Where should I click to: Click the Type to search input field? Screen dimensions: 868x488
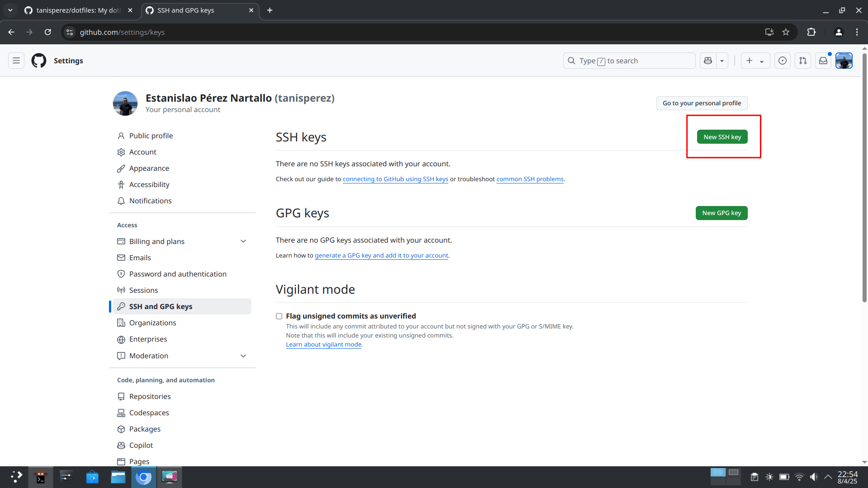[x=628, y=60]
